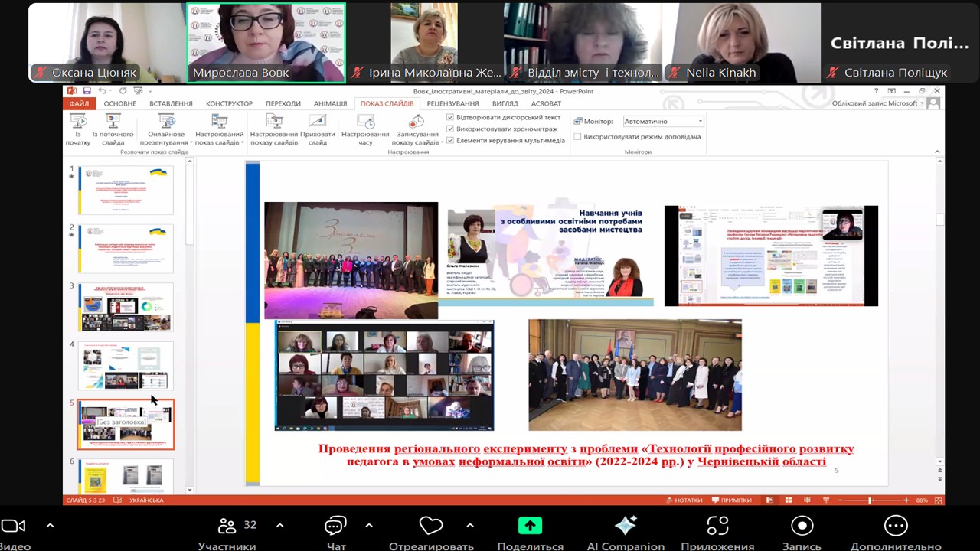Expand the chat options arrow

[369, 526]
